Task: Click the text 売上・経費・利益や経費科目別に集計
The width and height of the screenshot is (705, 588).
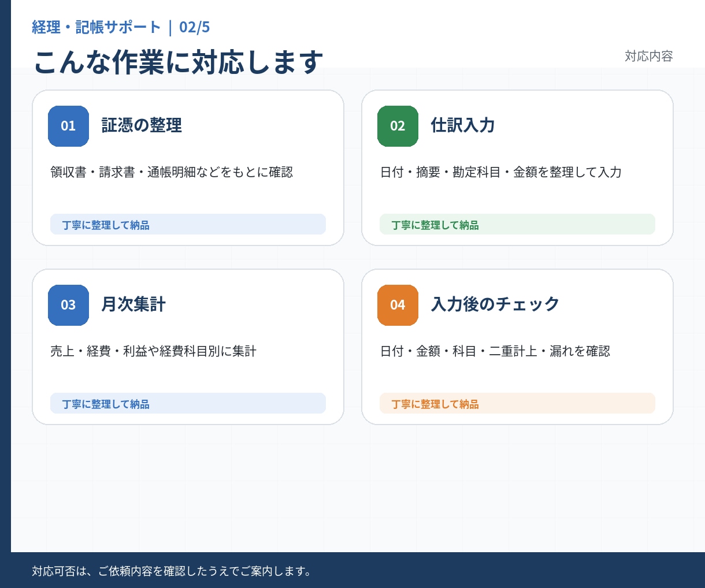Action: click(x=154, y=351)
